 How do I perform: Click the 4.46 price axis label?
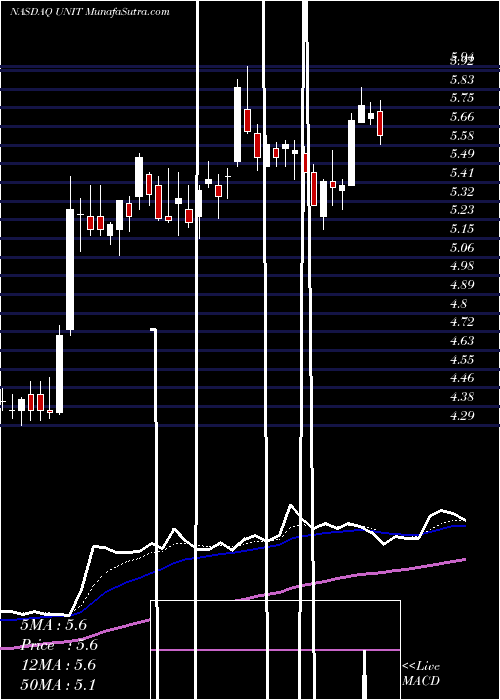[462, 378]
